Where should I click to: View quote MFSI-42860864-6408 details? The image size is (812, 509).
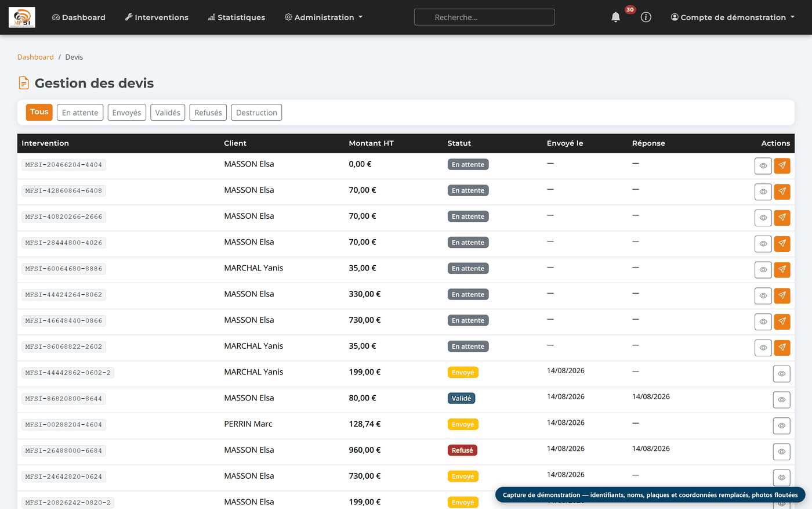click(763, 192)
